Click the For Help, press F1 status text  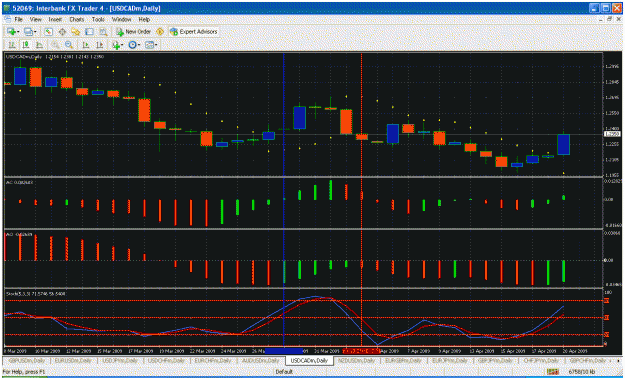(24, 372)
